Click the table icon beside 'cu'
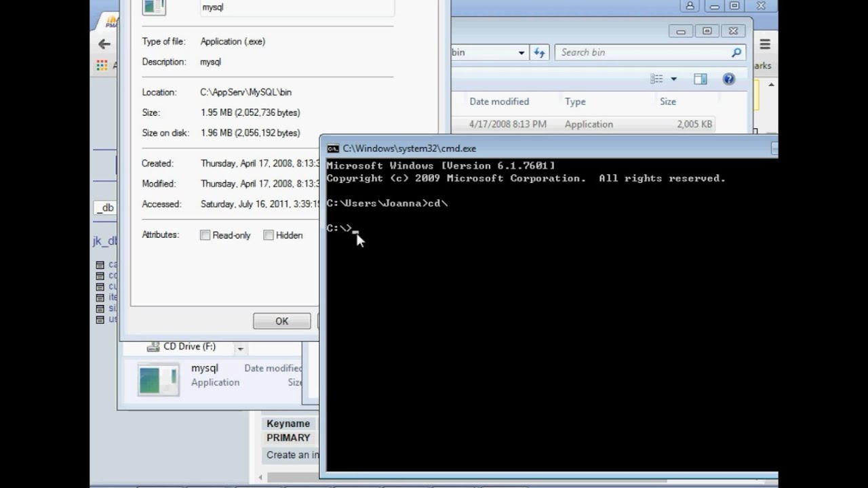 pyautogui.click(x=100, y=287)
